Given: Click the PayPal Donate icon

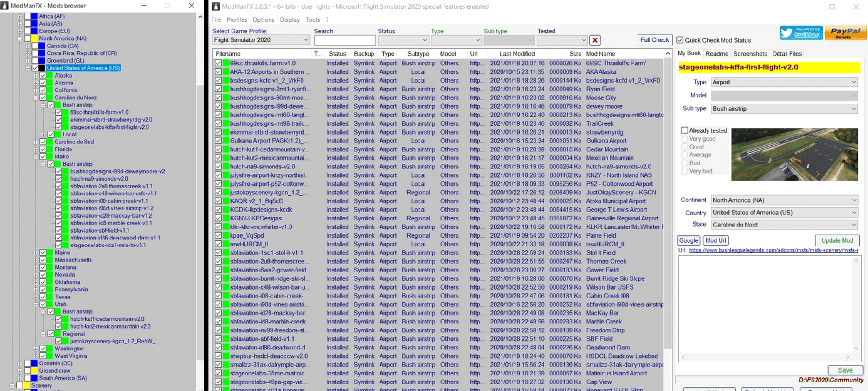Looking at the screenshot, I should [x=845, y=33].
